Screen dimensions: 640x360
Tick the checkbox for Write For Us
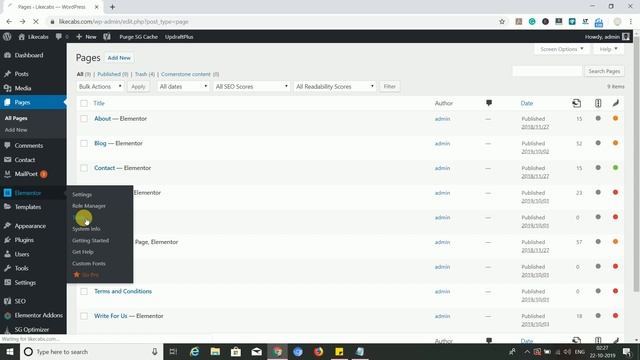click(84, 316)
